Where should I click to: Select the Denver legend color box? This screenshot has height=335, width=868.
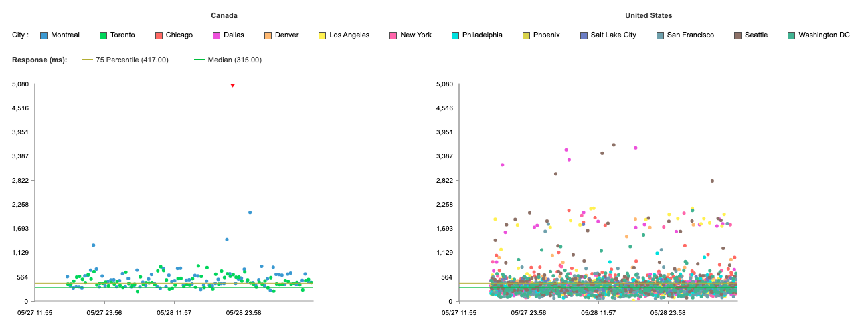pyautogui.click(x=268, y=35)
